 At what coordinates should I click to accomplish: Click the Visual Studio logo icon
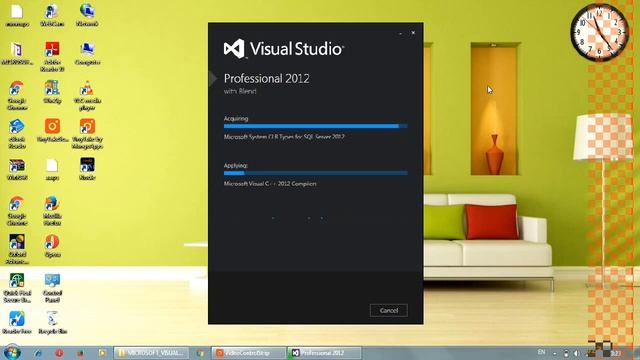(234, 49)
